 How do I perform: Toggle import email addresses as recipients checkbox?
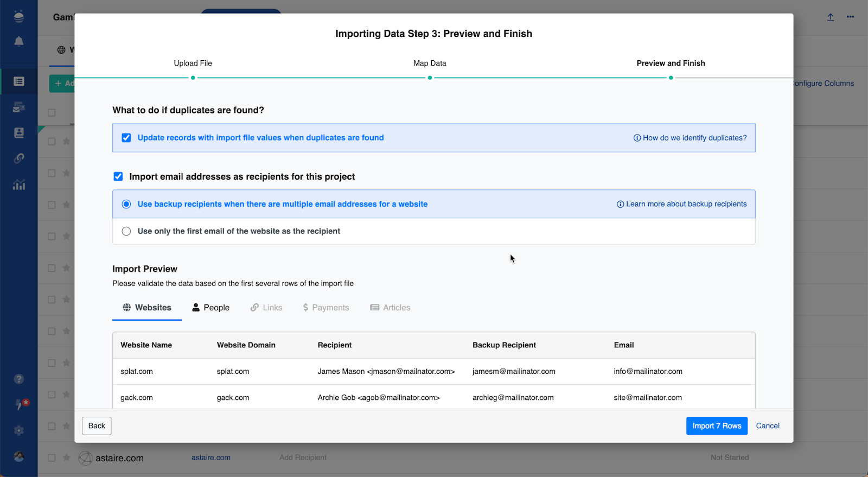[x=118, y=176]
